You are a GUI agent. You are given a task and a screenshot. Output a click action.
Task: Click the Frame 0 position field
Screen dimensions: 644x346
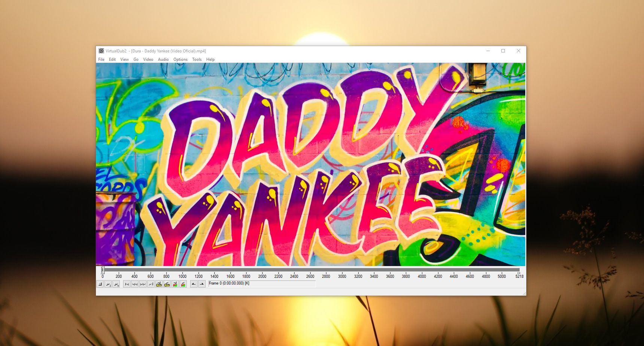[x=262, y=284]
